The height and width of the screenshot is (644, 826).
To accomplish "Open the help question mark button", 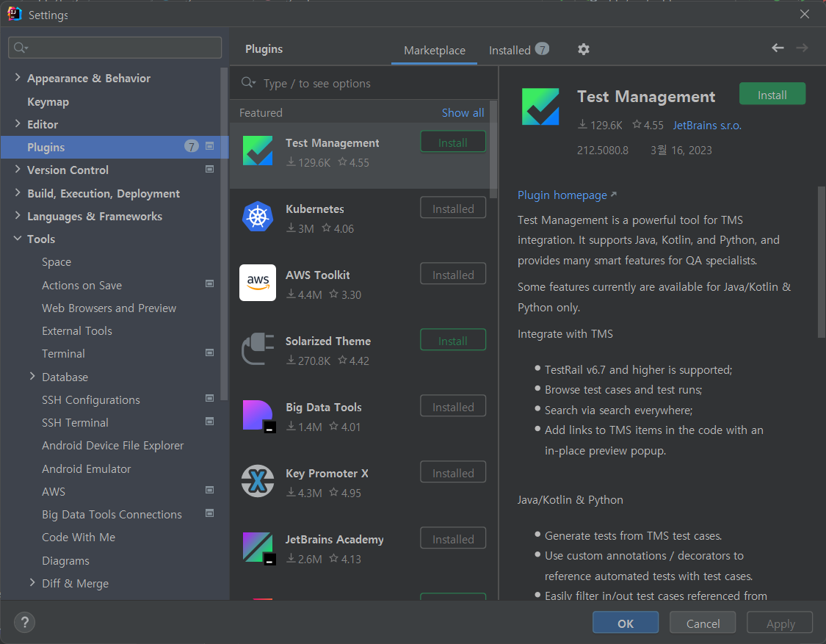I will click(x=24, y=623).
